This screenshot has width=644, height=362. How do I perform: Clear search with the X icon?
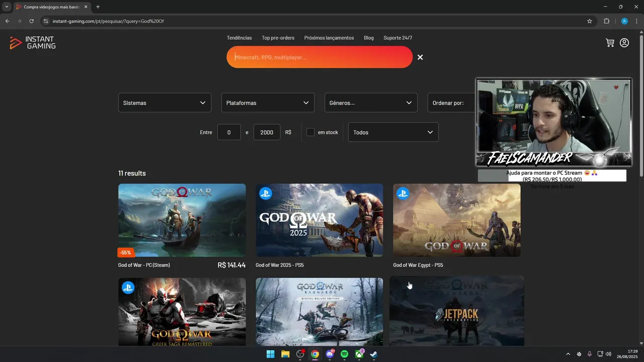(x=420, y=57)
